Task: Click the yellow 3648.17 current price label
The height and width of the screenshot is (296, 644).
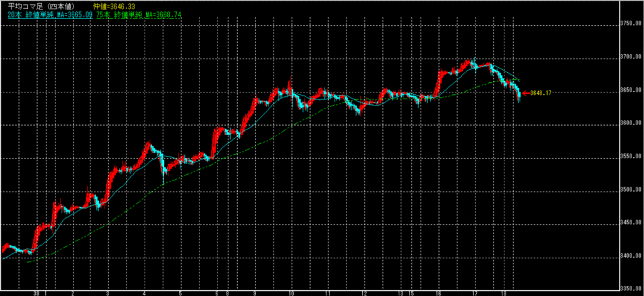Action: 541,93
